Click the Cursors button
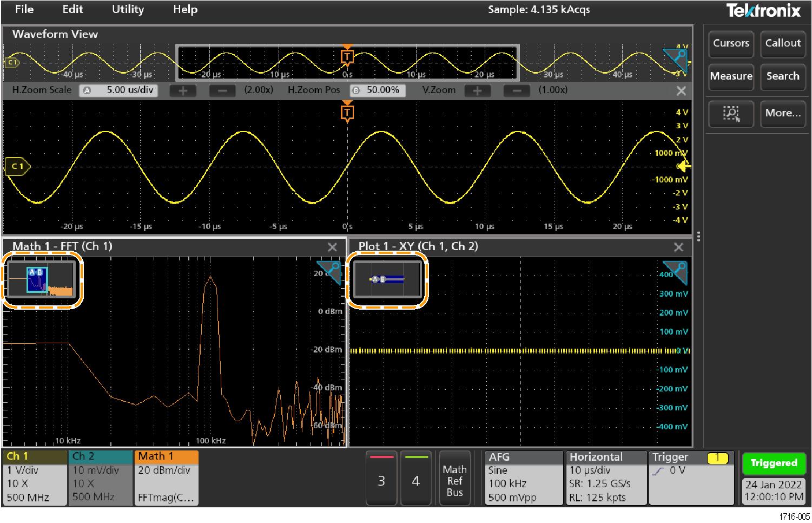 [x=731, y=43]
